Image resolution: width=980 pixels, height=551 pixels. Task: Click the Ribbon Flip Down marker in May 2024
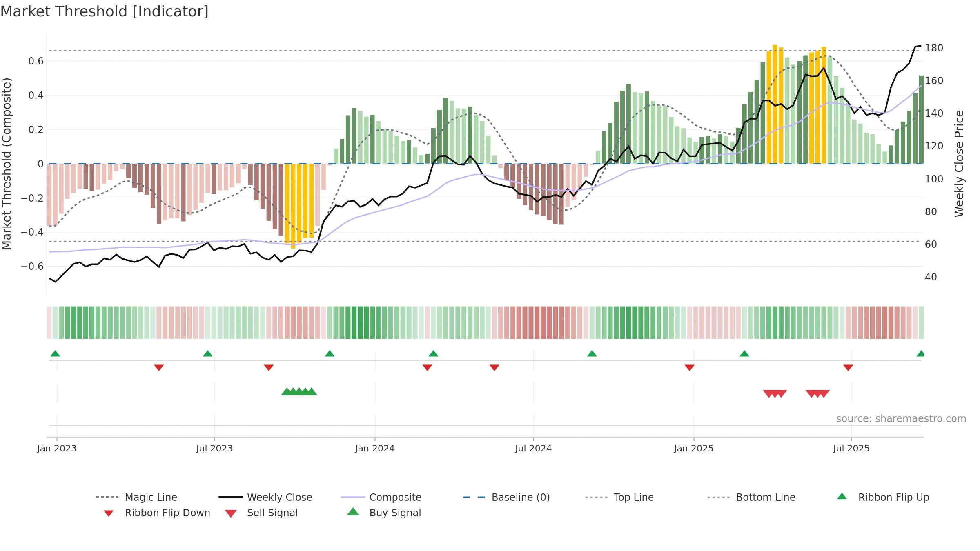point(494,368)
